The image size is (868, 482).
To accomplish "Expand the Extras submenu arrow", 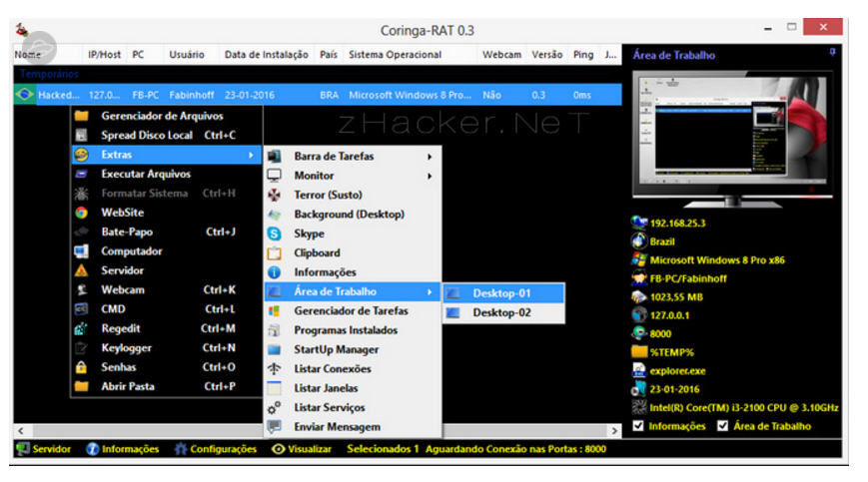I will pyautogui.click(x=251, y=155).
